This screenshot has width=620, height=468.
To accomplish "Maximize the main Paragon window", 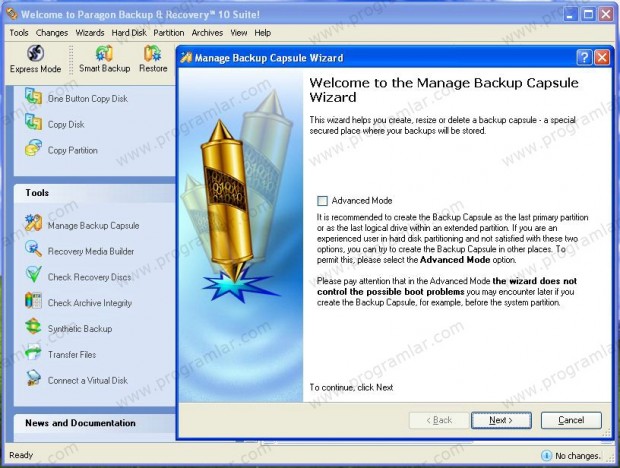I will tap(588, 15).
